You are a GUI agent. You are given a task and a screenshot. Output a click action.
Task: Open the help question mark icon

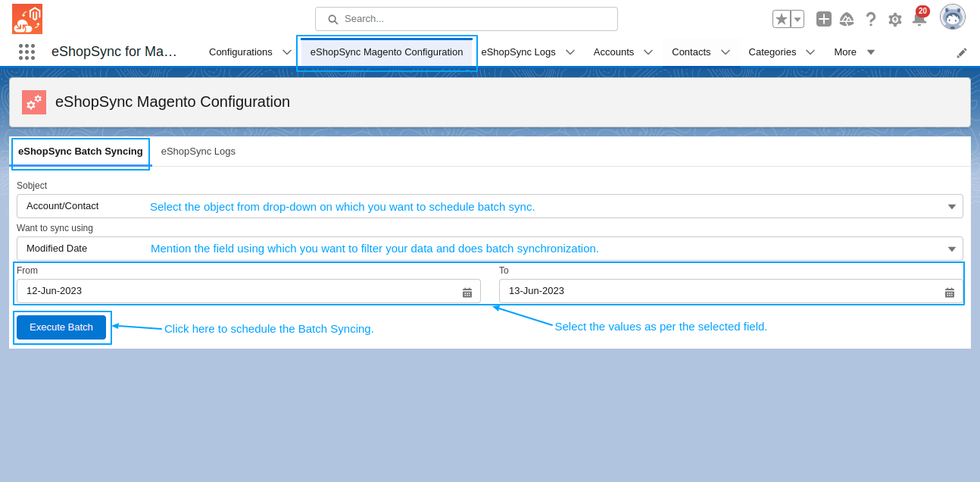pos(871,19)
